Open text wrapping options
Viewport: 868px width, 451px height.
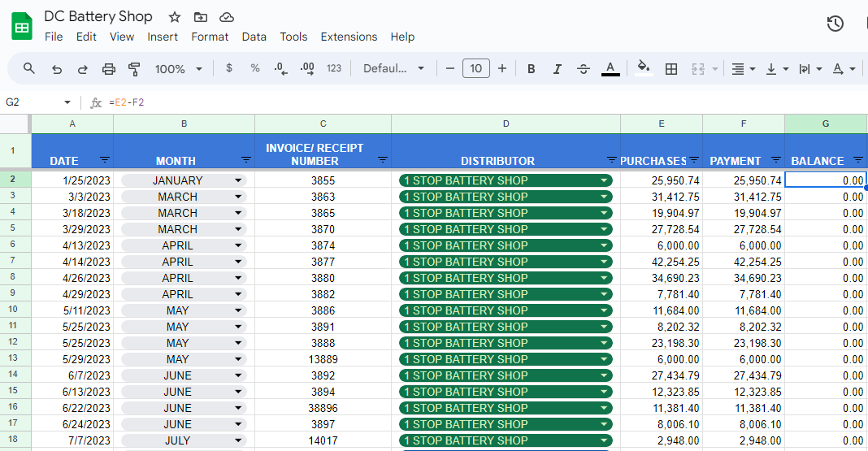tap(809, 68)
